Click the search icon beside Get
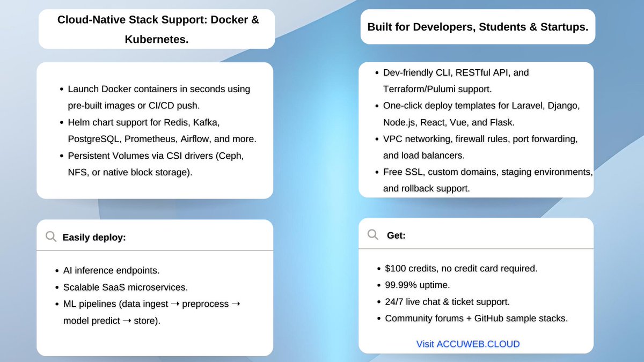Viewport: 644px width, 362px height. click(x=372, y=234)
